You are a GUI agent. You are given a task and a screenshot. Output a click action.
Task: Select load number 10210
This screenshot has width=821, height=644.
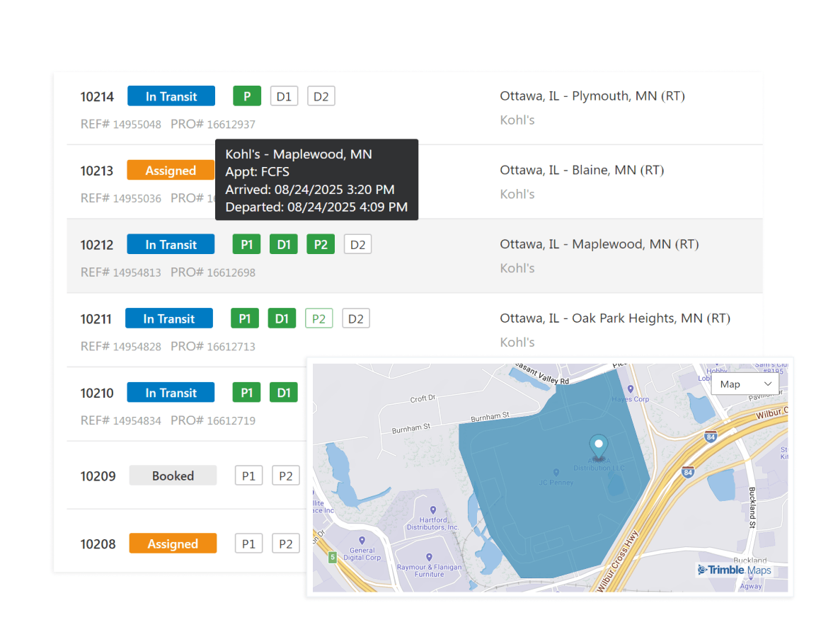97,393
